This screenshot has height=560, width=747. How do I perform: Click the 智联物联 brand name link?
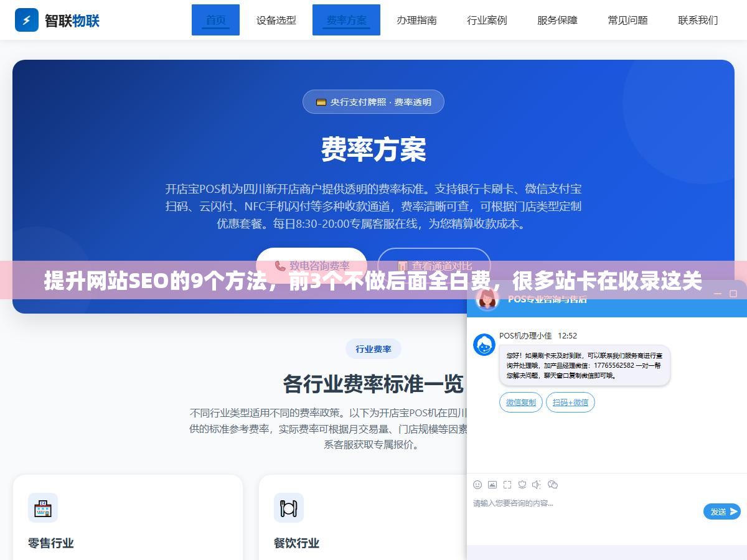click(x=72, y=21)
